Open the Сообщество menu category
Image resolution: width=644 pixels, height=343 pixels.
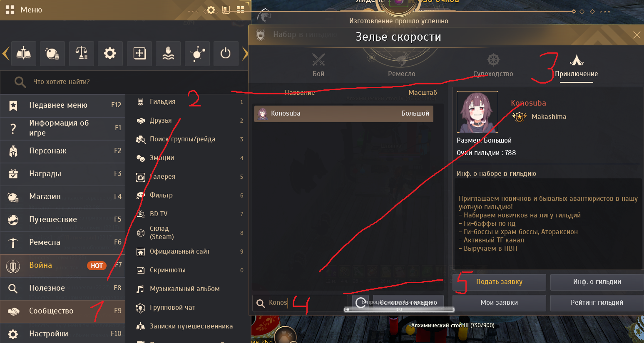tap(62, 311)
